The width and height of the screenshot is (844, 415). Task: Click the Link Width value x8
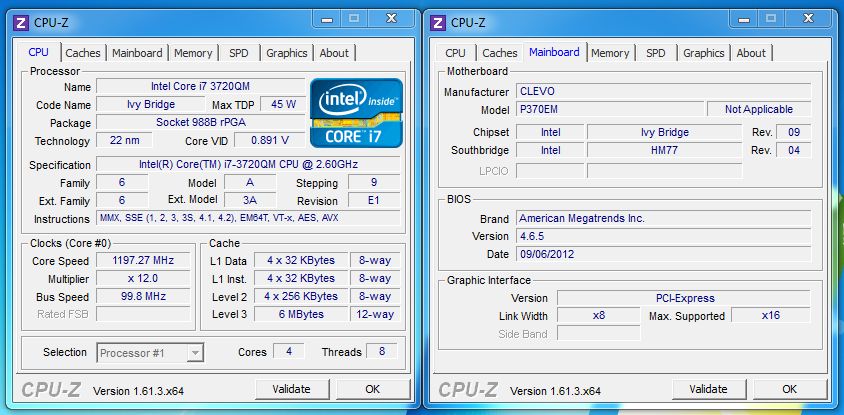[x=599, y=315]
